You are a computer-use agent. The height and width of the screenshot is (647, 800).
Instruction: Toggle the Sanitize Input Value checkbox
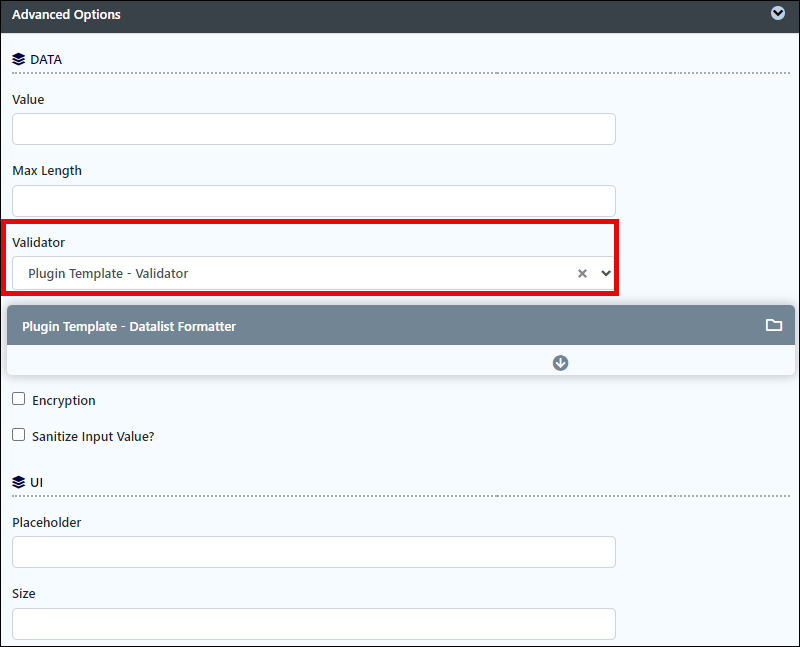tap(18, 435)
